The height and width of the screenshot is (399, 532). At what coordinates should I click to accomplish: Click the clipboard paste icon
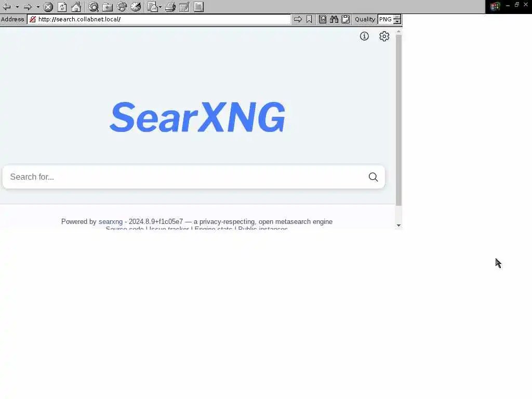[345, 19]
